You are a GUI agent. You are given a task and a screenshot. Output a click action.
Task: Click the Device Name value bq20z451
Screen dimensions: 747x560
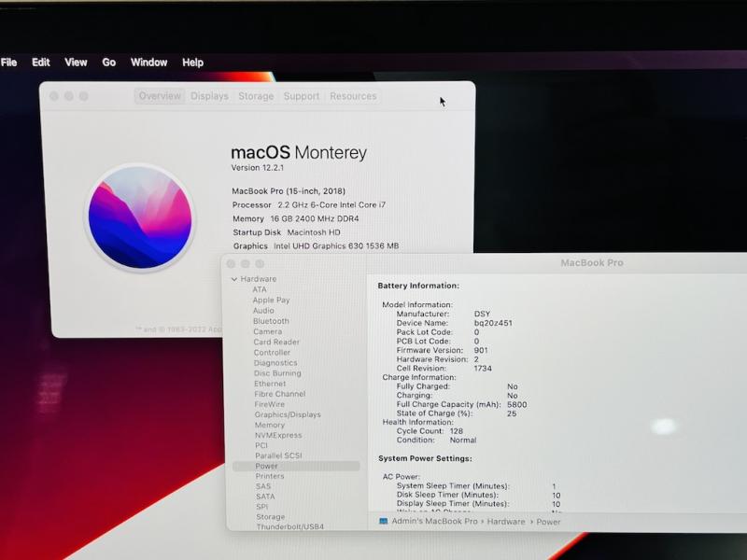[x=493, y=323]
